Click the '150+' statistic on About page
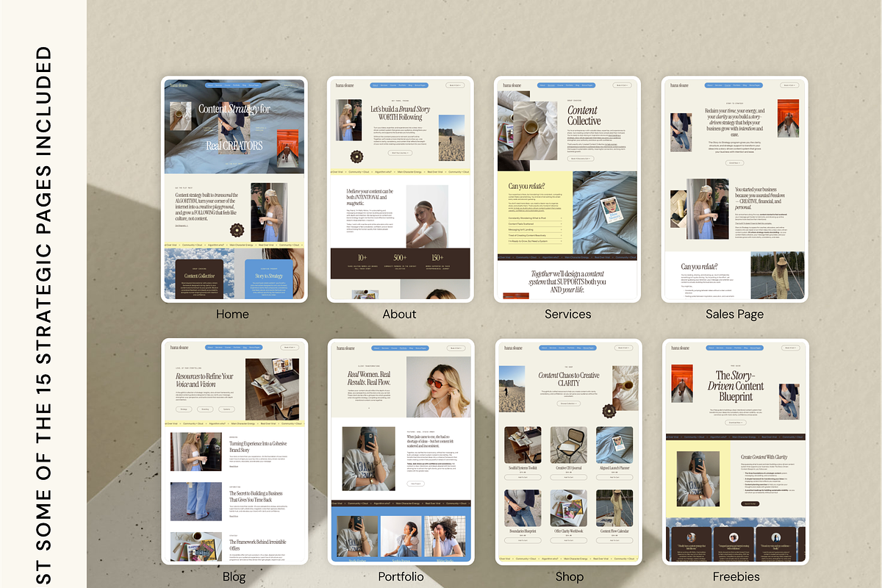The height and width of the screenshot is (588, 882). [437, 257]
